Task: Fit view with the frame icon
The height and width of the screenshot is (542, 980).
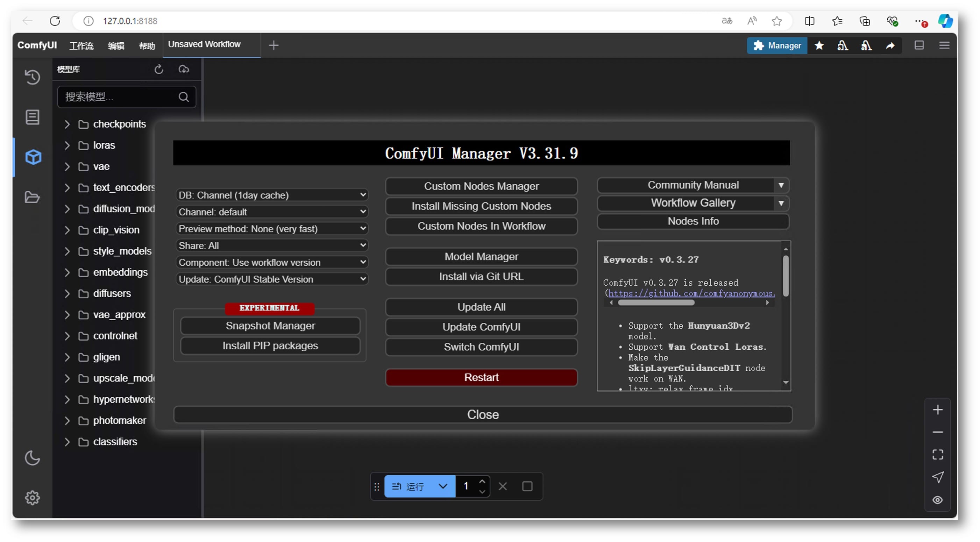Action: tap(937, 455)
